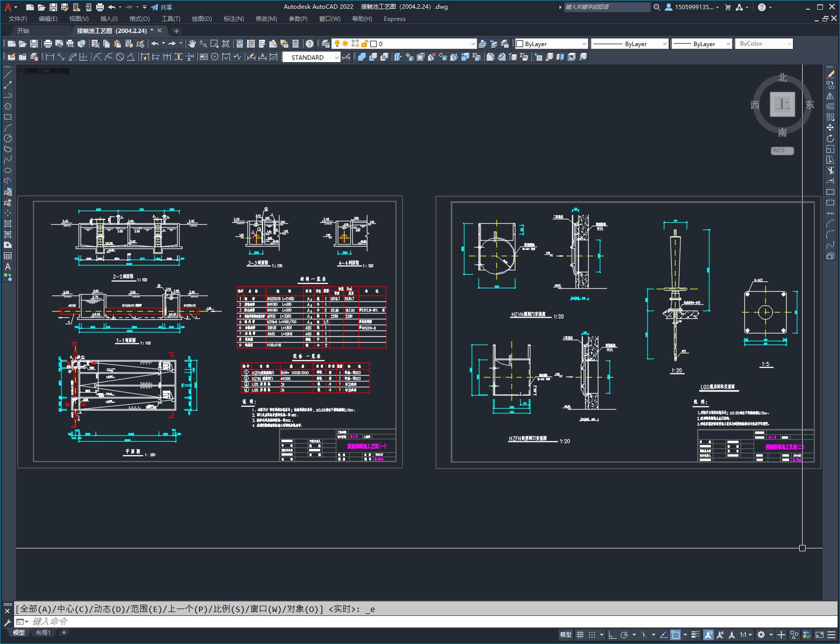Screen dimensions: 840x644
Task: Select the Move tool in modify toolbar
Action: pyautogui.click(x=830, y=128)
